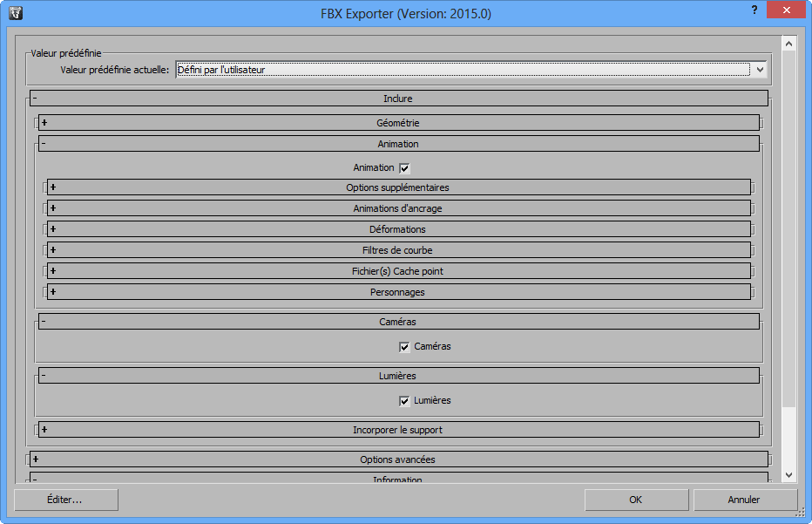Image resolution: width=812 pixels, height=524 pixels.
Task: Collapse the Lumières rollout header
Action: click(399, 376)
